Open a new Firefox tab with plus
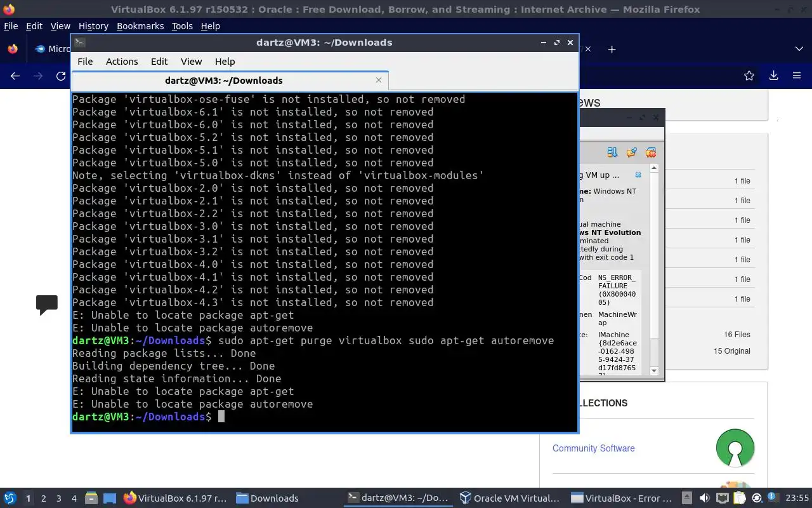Image resolution: width=812 pixels, height=508 pixels. click(x=612, y=49)
